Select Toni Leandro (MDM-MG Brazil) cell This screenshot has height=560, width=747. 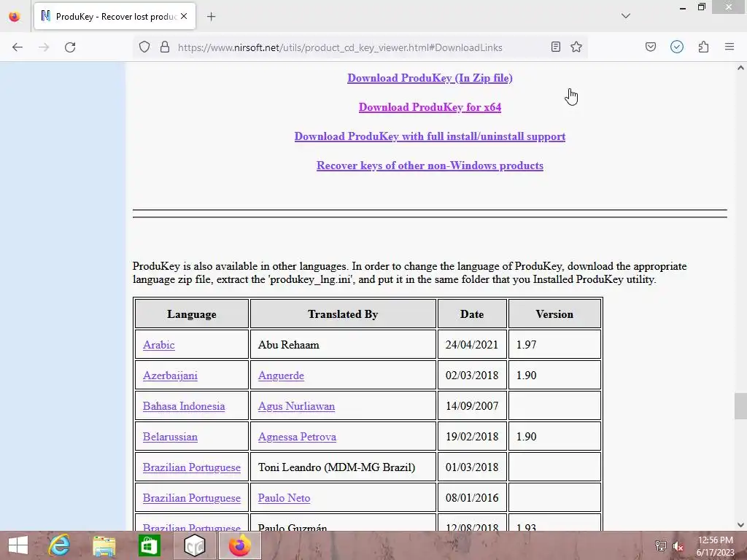[343, 467]
